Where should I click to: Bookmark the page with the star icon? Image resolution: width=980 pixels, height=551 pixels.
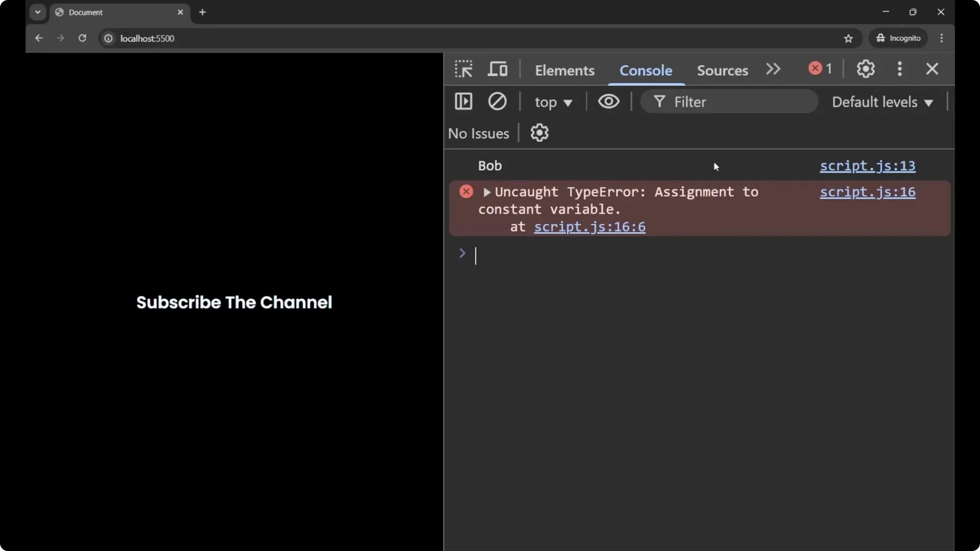pyautogui.click(x=849, y=38)
